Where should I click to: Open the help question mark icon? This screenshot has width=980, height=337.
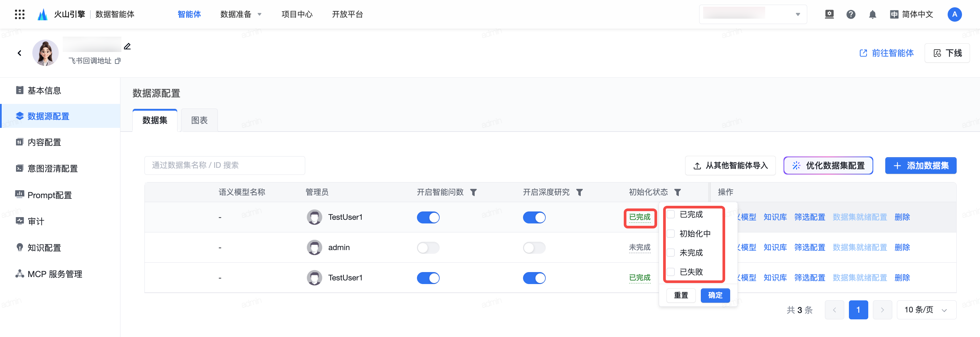pos(851,14)
